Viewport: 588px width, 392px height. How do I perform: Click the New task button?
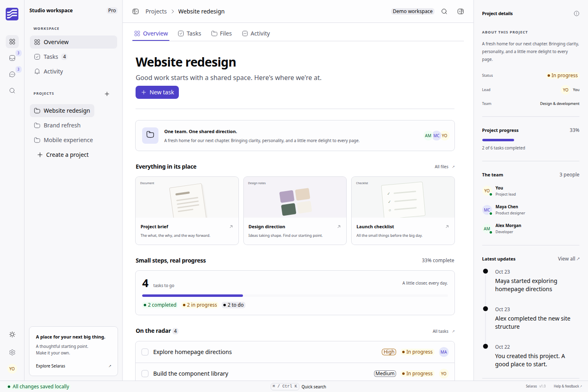point(157,92)
